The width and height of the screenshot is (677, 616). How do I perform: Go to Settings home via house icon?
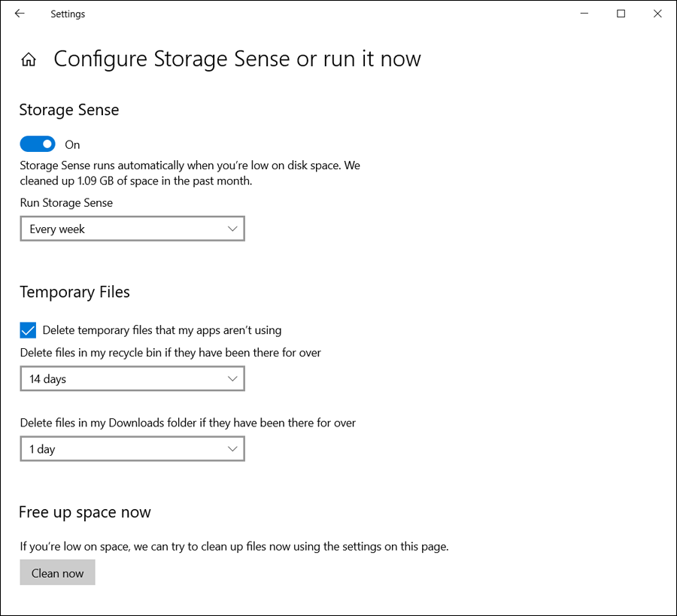click(29, 59)
